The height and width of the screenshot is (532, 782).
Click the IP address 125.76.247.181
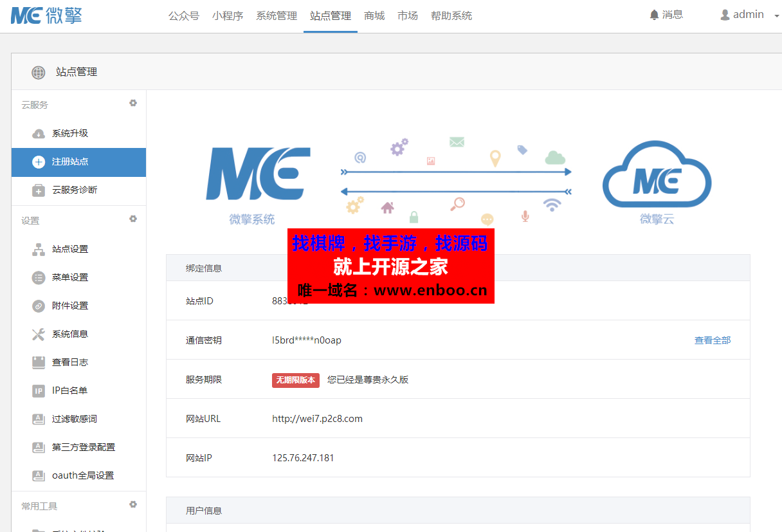(303, 458)
